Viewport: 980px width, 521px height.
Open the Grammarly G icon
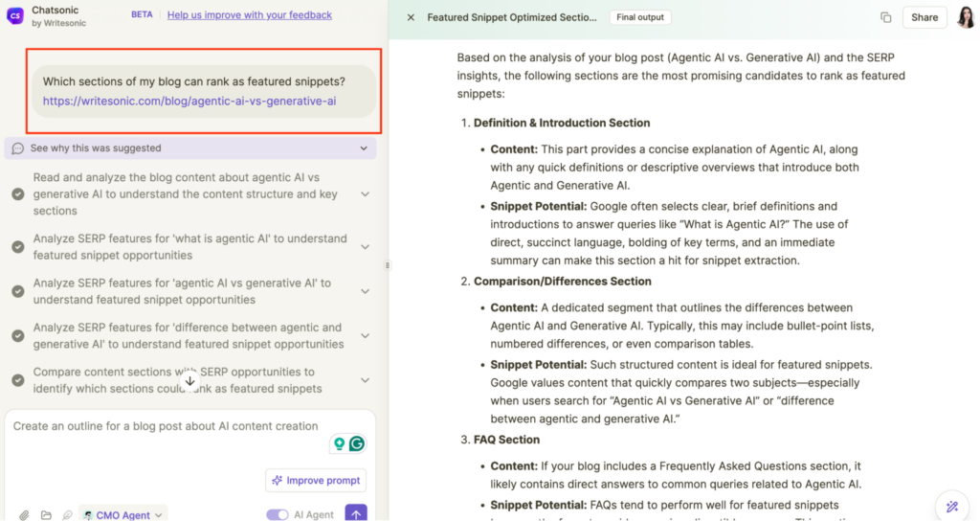[357, 443]
